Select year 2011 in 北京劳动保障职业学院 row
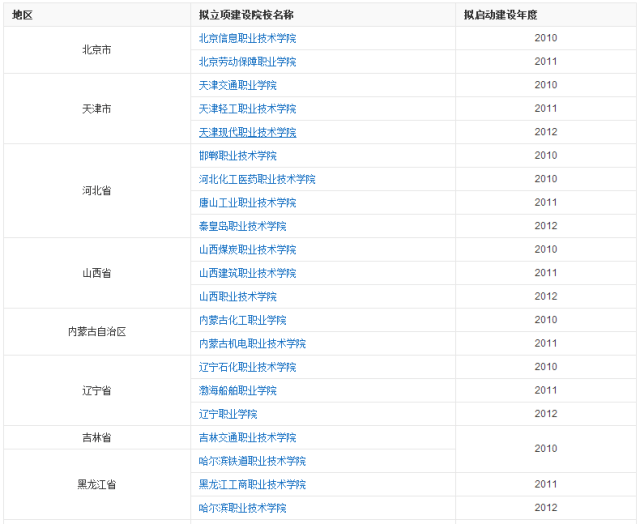Image resolution: width=640 pixels, height=524 pixels. (x=546, y=62)
